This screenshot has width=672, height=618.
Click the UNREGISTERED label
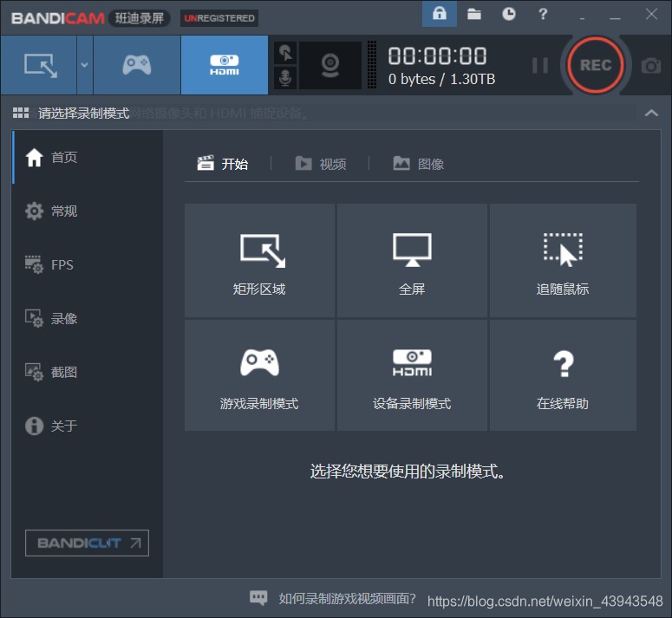pos(219,18)
